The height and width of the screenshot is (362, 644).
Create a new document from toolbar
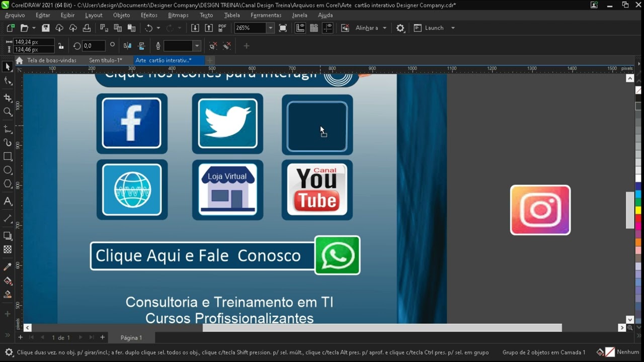coord(11,28)
